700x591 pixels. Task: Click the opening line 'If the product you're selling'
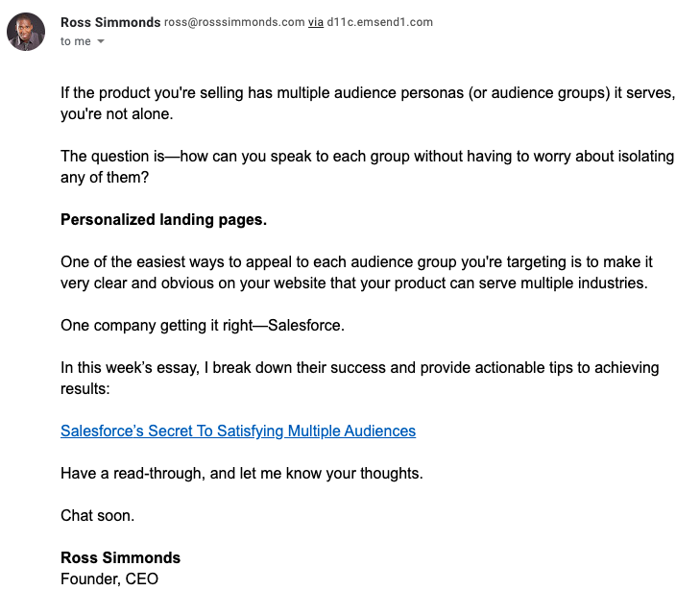coord(192,92)
